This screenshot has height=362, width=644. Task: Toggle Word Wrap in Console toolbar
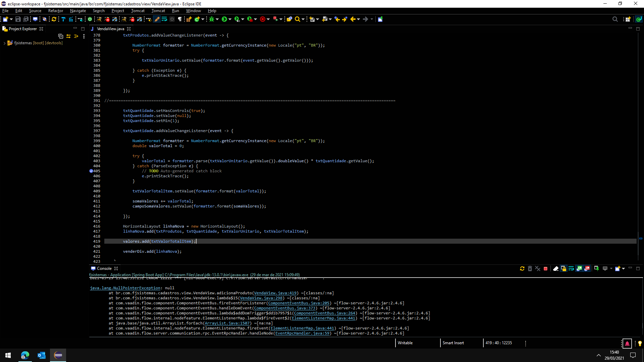click(x=571, y=268)
